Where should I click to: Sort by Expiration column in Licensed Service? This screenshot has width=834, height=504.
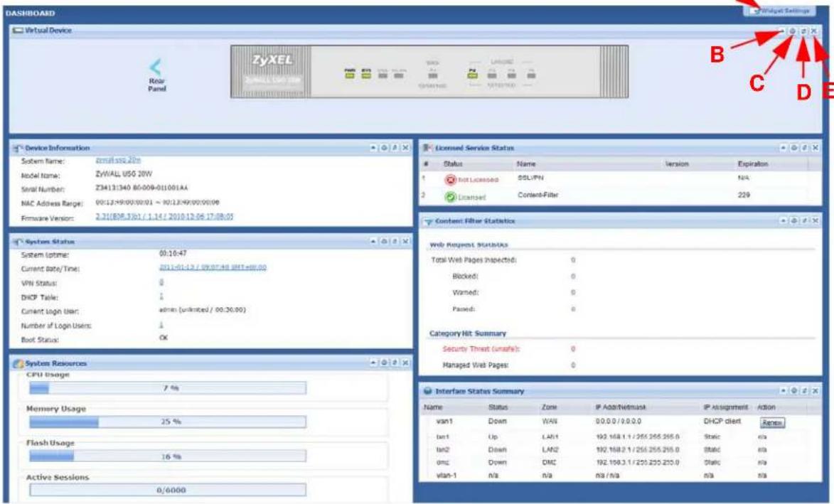click(x=753, y=164)
